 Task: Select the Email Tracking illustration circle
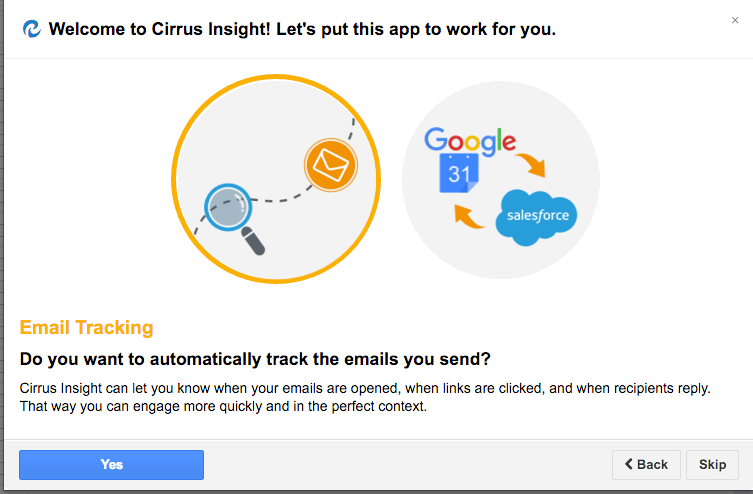(x=276, y=179)
